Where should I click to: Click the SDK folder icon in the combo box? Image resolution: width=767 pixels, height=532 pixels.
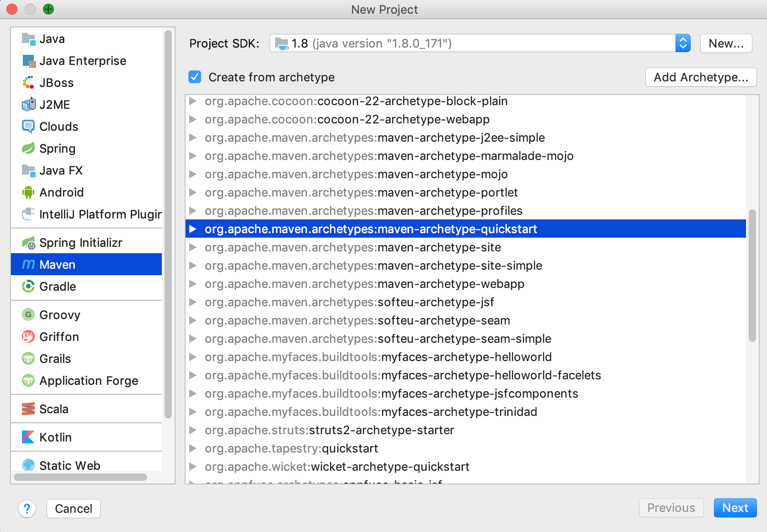(282, 43)
